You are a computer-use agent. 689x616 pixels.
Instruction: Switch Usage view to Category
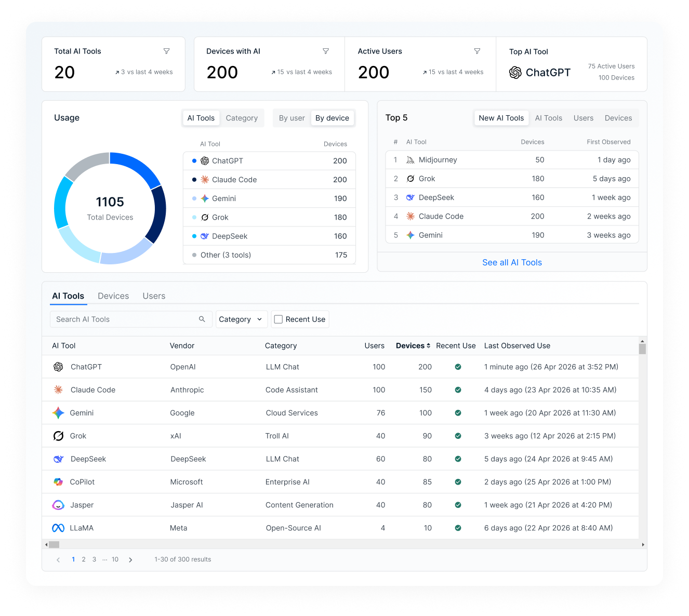(x=242, y=118)
